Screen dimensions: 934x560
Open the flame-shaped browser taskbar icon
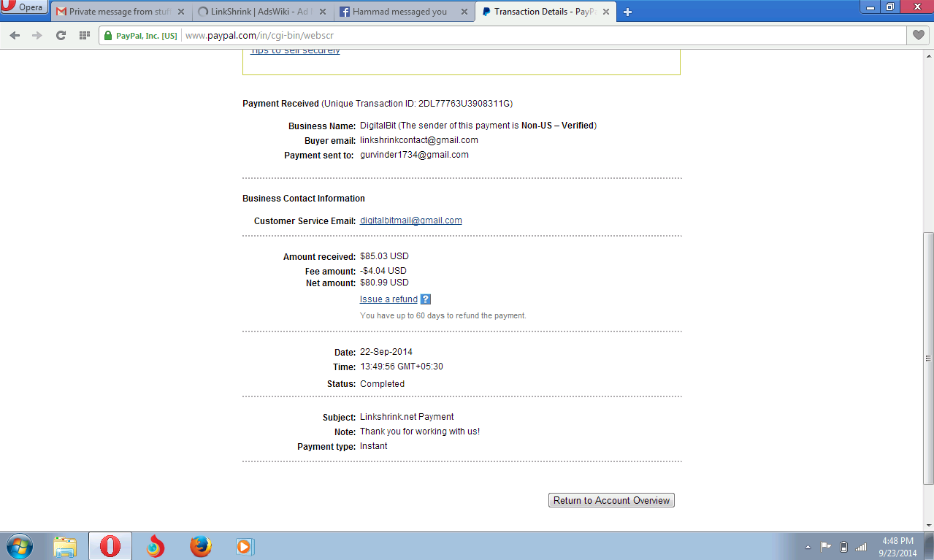(155, 546)
